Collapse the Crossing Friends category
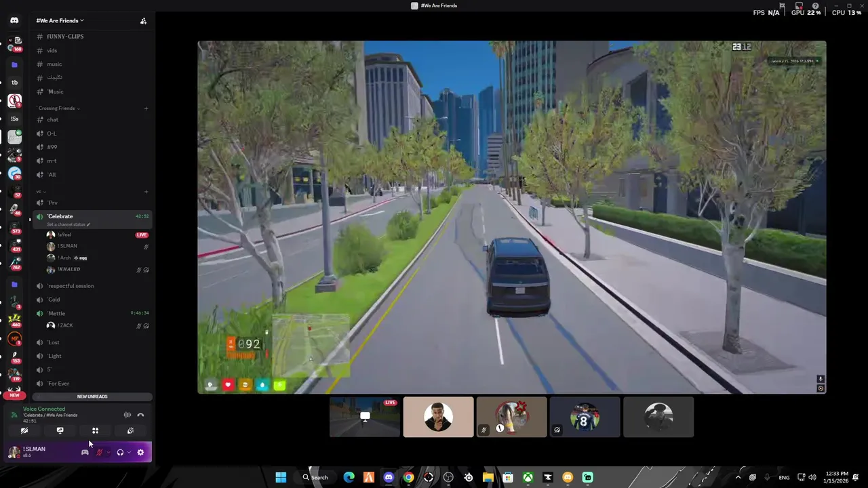Screen dimensions: 868x488 (58, 108)
